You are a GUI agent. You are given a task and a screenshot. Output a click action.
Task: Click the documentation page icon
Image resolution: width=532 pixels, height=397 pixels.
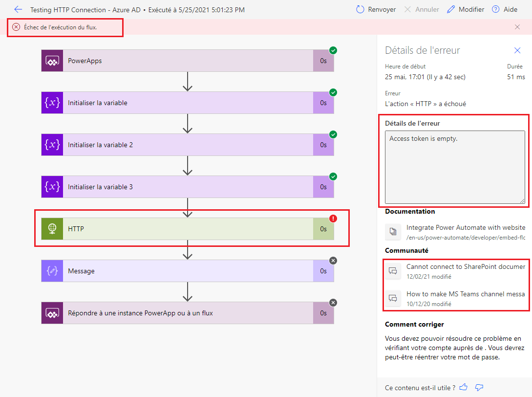(393, 232)
